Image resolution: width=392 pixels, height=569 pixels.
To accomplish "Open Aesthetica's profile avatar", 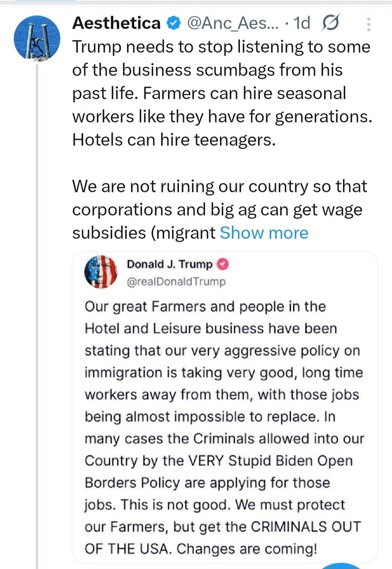I will coord(36,38).
